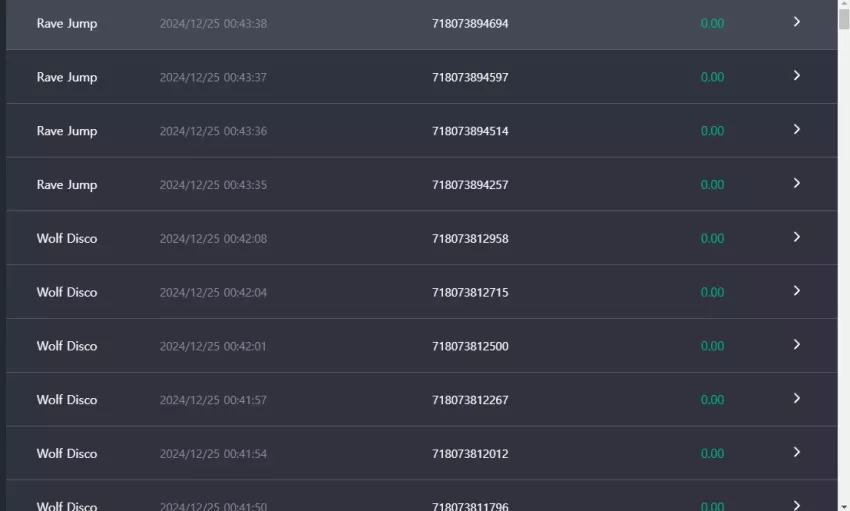Open chevron for bet 718073894597
Screen dimensions: 850x511
pos(796,76)
